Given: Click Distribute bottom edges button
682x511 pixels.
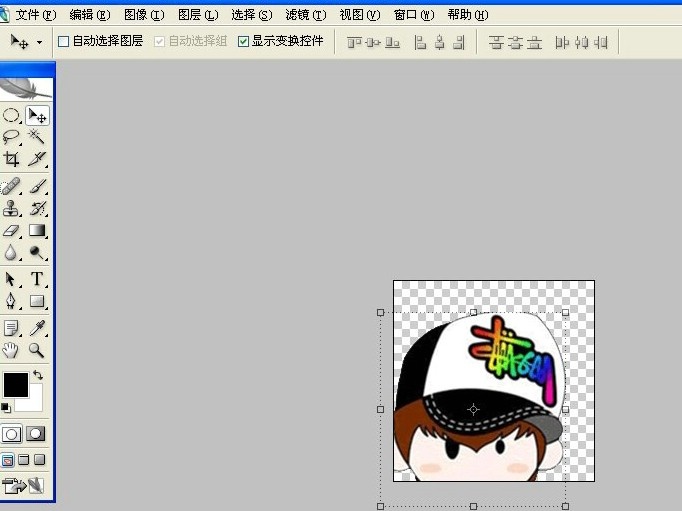Looking at the screenshot, I should pyautogui.click(x=535, y=43).
